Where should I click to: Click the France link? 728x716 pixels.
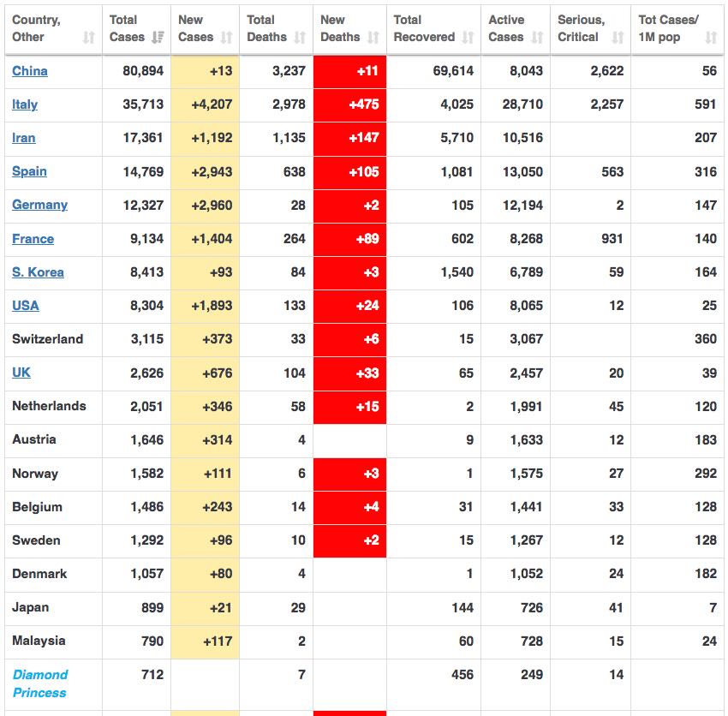coord(33,239)
